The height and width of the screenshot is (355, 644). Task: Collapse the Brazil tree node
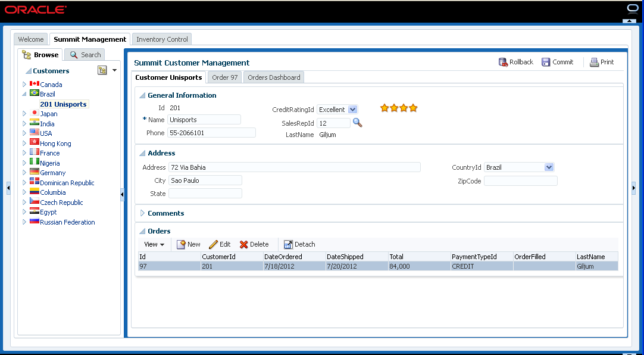(x=24, y=94)
